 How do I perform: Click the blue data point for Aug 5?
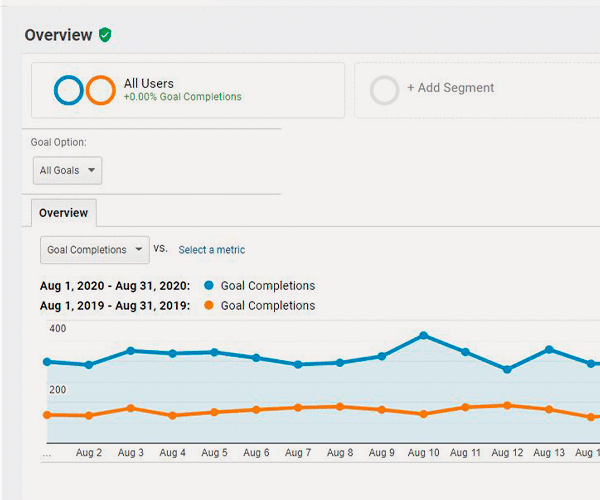[214, 352]
